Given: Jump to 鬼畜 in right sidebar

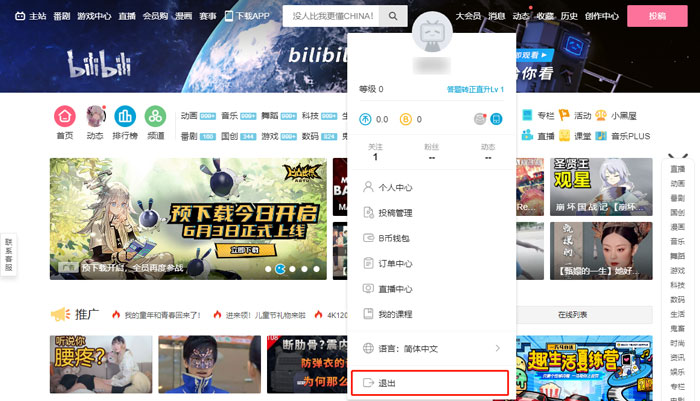Looking at the screenshot, I should click(677, 328).
